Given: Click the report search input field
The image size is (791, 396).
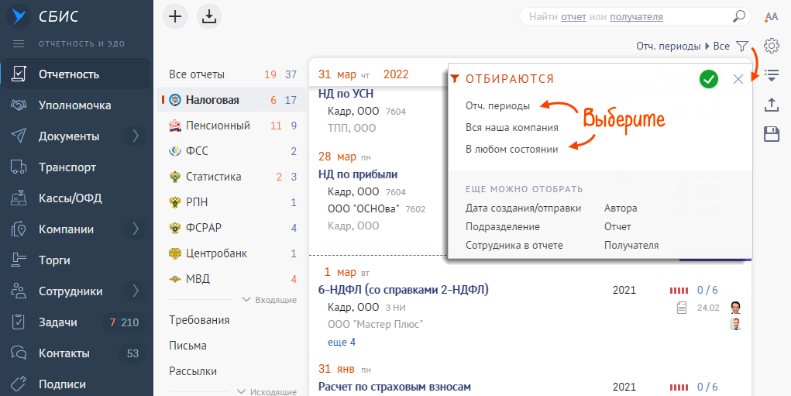Looking at the screenshot, I should [635, 17].
